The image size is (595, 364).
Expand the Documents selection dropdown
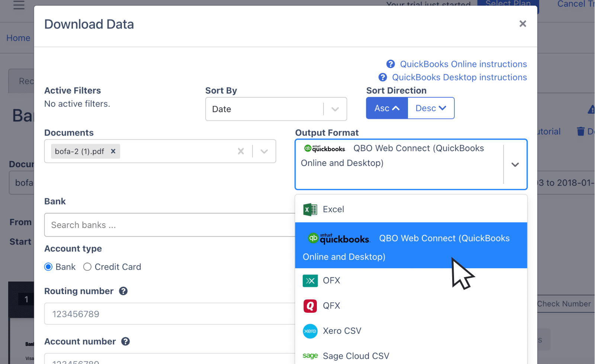[264, 151]
